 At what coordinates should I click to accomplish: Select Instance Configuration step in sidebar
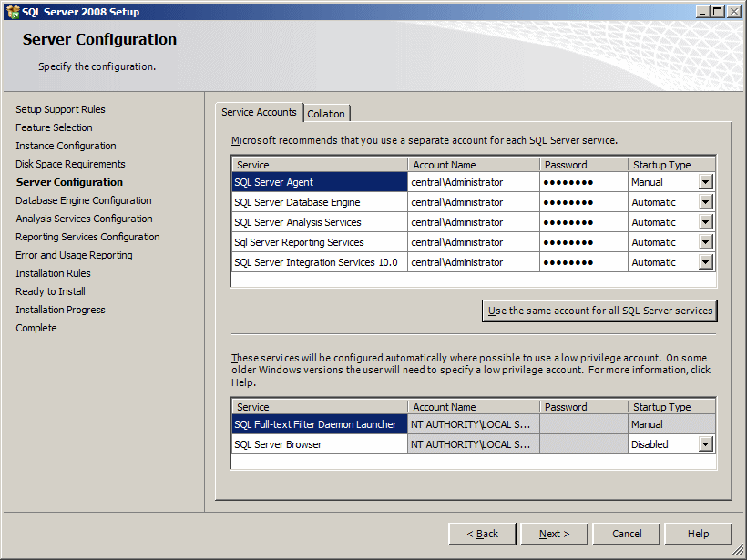pyautogui.click(x=66, y=146)
